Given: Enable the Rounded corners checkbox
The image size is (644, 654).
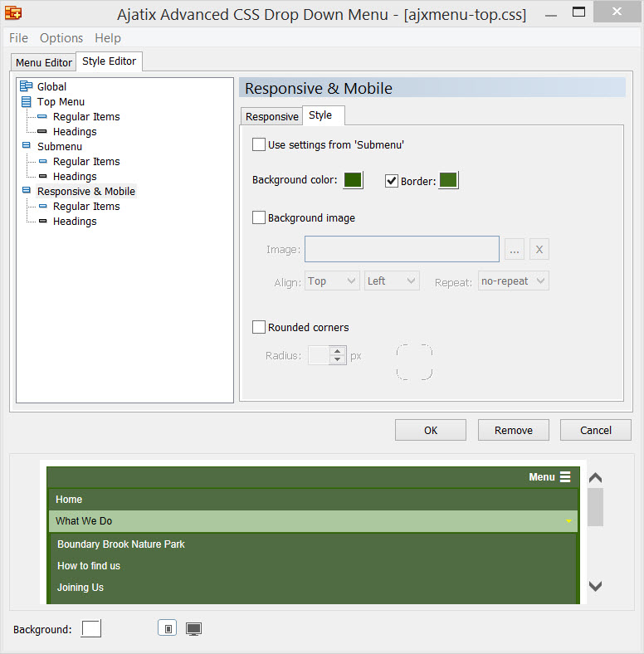Looking at the screenshot, I should 259,327.
